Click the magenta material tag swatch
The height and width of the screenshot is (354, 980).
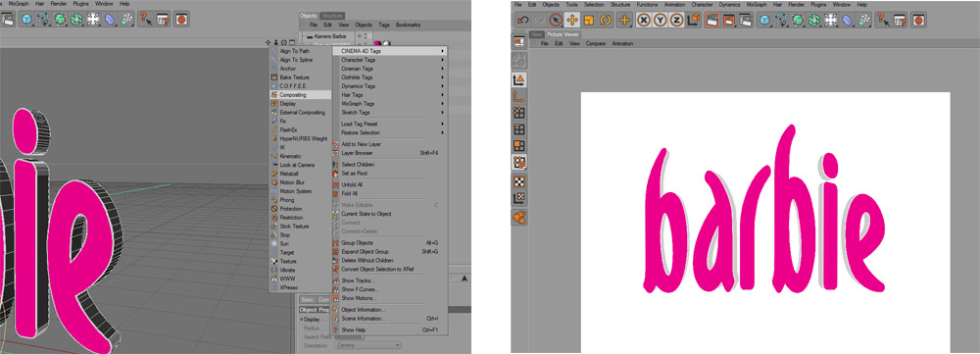click(377, 44)
